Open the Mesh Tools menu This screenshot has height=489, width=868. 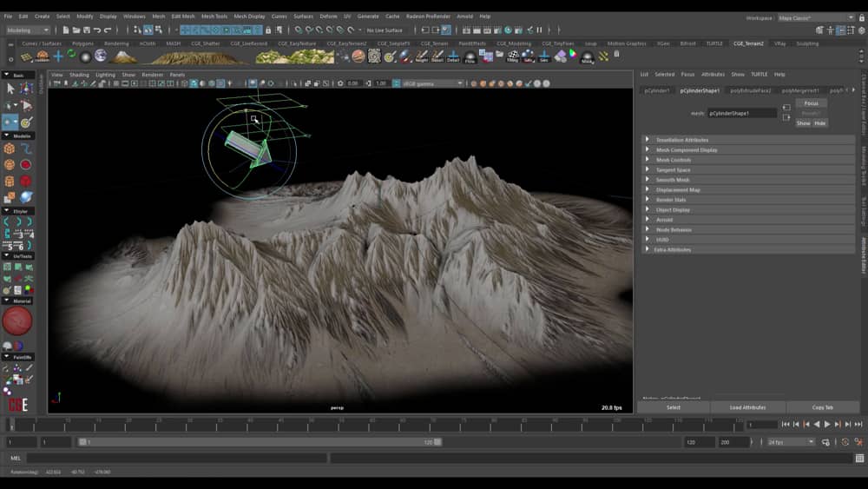(214, 17)
